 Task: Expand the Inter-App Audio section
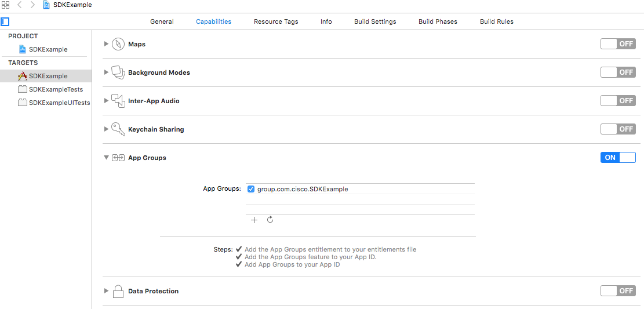pyautogui.click(x=107, y=101)
